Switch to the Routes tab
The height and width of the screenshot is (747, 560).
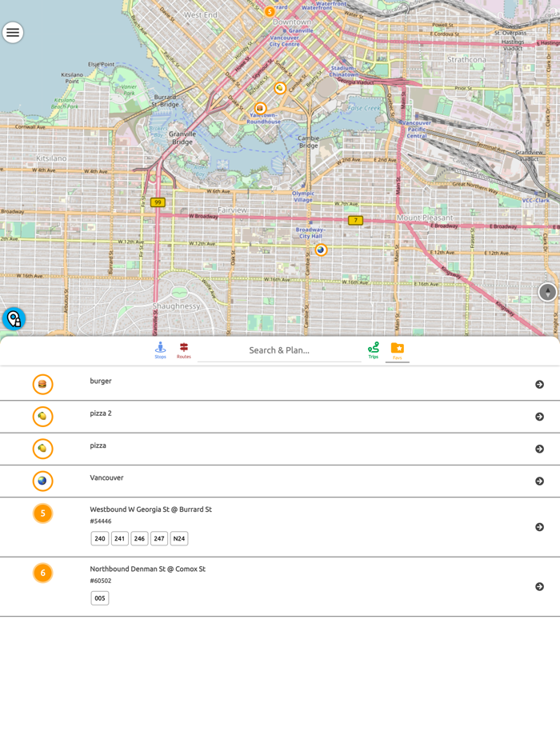coord(183,350)
